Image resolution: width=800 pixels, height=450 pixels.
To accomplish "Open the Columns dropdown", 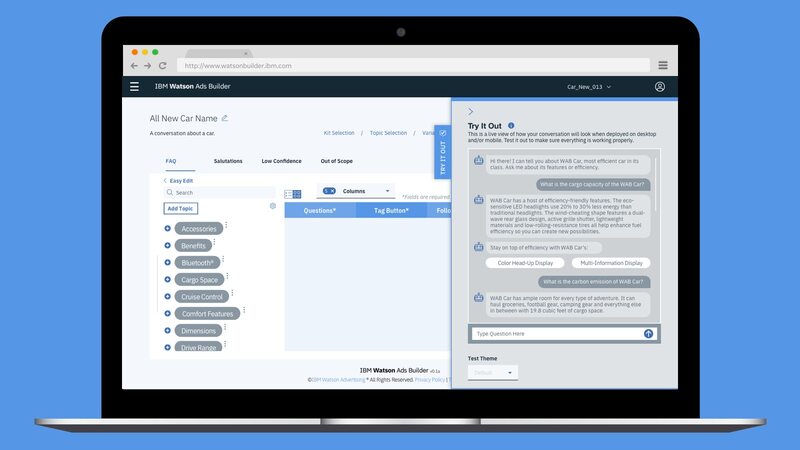I will click(x=356, y=191).
